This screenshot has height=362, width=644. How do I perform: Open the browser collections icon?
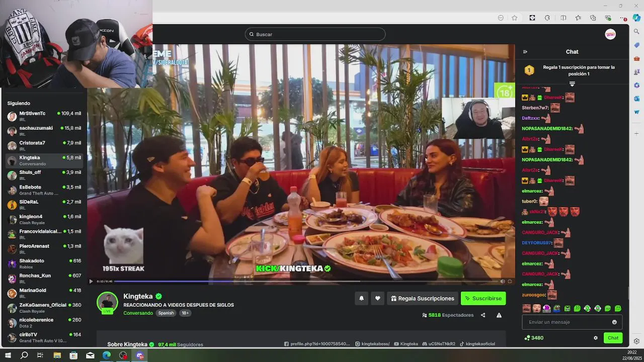[x=593, y=18]
